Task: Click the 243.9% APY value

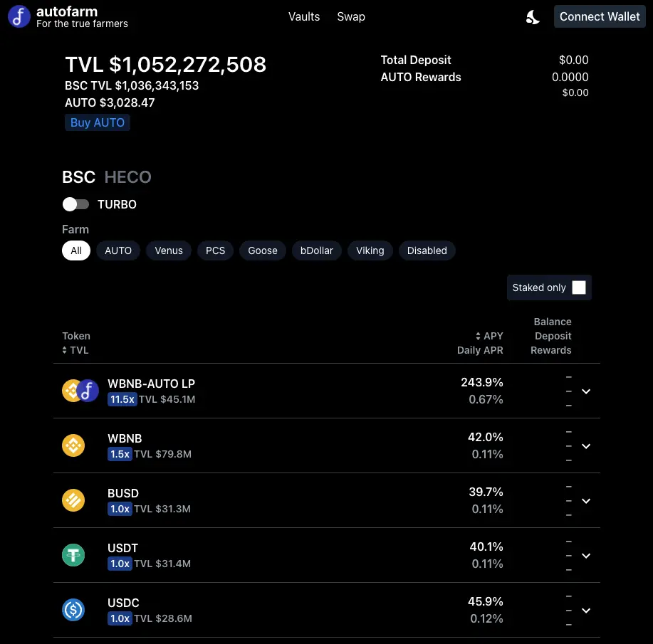Action: (x=482, y=382)
